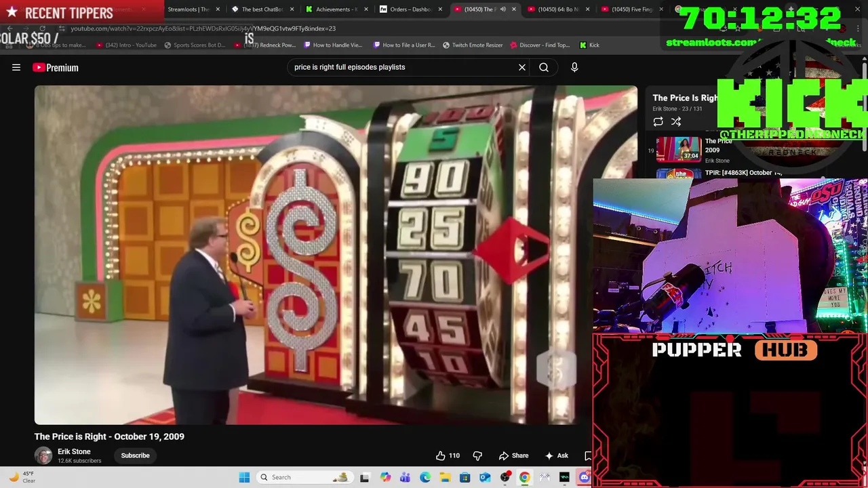Open Outlook from the taskbar
This screenshot has height=488, width=868.
(485, 477)
